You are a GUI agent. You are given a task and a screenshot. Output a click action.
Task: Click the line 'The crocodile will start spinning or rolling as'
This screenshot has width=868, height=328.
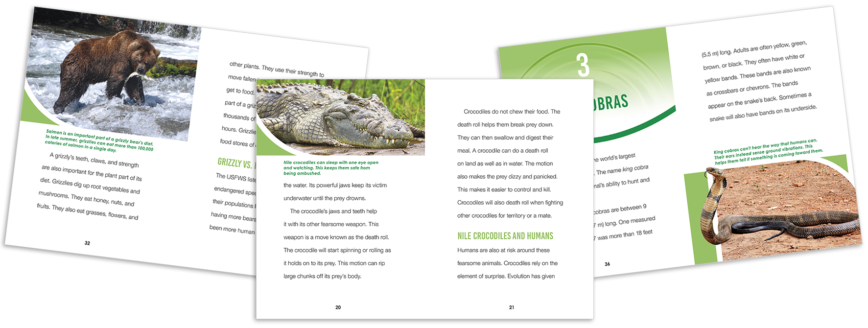pos(337,250)
